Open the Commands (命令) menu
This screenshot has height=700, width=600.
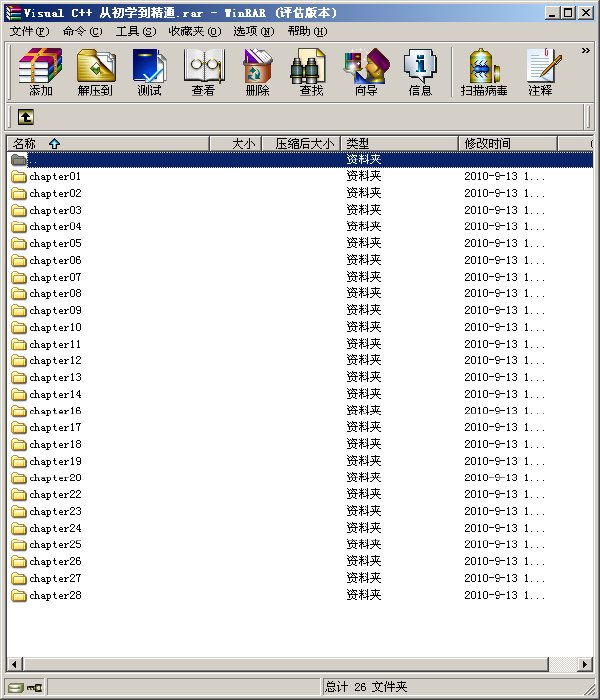(83, 31)
